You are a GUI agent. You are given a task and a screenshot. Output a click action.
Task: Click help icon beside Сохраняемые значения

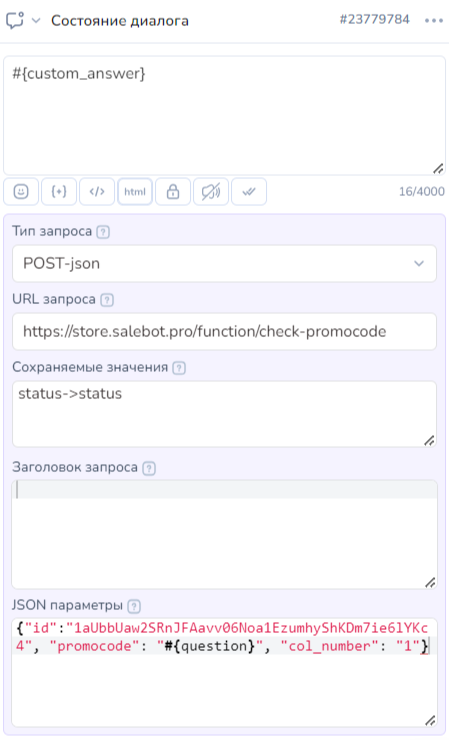coord(179,368)
